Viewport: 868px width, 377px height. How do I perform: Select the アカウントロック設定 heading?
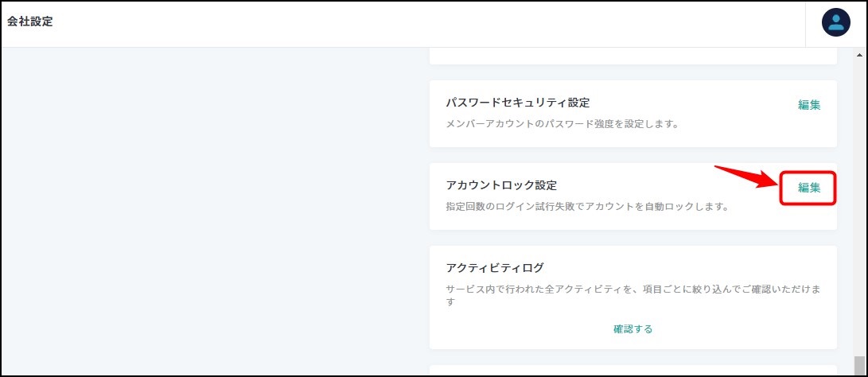point(501,185)
